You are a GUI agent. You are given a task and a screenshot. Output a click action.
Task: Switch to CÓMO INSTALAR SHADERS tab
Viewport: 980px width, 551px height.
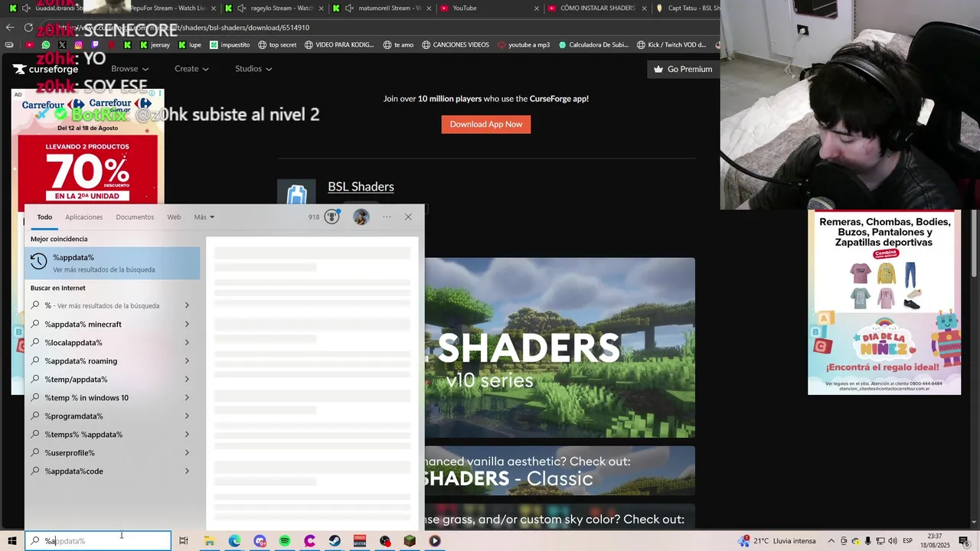[597, 8]
